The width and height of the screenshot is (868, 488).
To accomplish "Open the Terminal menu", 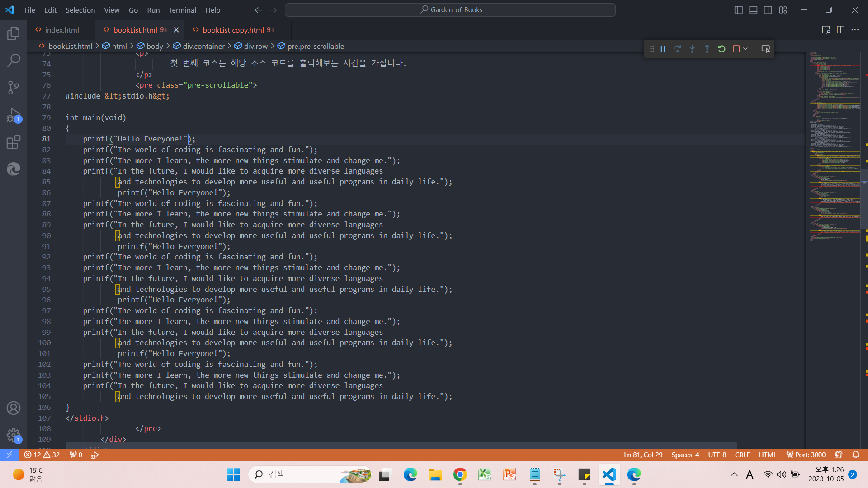I will pos(182,10).
